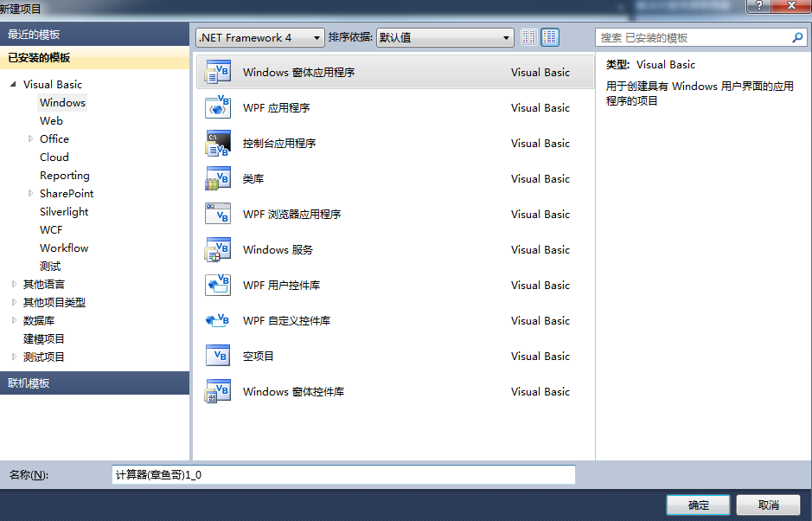Click the 确定 button
Viewport: 812px width, 521px height.
point(698,505)
